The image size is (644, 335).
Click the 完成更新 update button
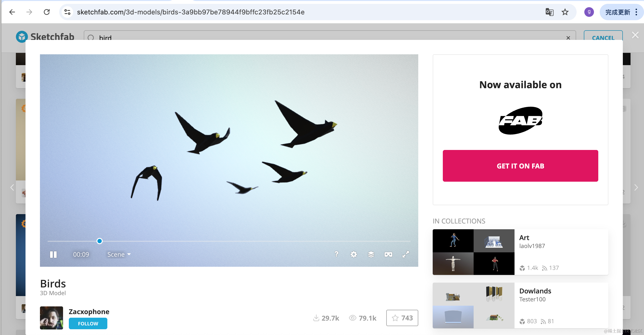(618, 12)
